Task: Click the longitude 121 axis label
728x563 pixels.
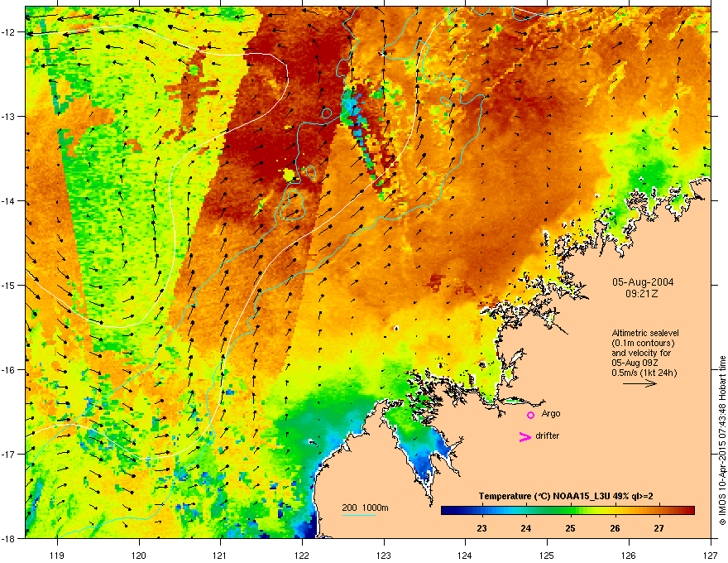Action: tap(220, 555)
